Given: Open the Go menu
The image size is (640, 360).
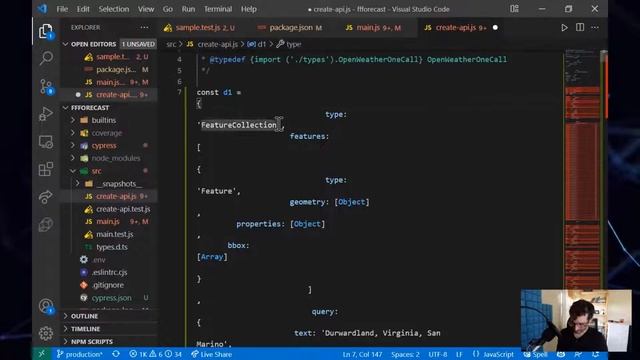Looking at the screenshot, I should [168, 9].
